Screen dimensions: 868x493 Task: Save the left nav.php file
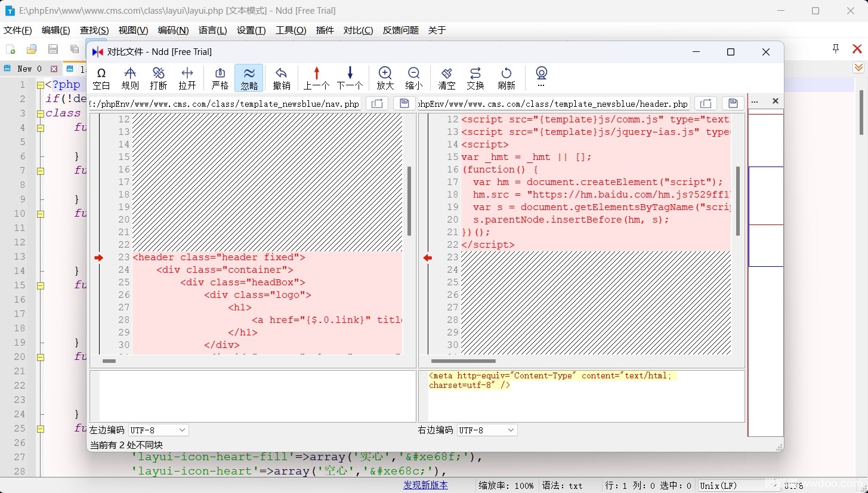pos(404,103)
